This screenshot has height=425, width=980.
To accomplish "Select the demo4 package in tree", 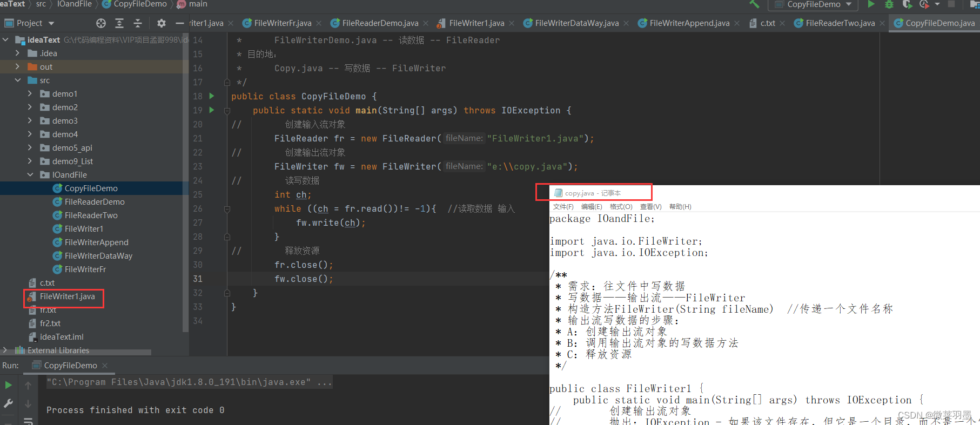I will (65, 134).
